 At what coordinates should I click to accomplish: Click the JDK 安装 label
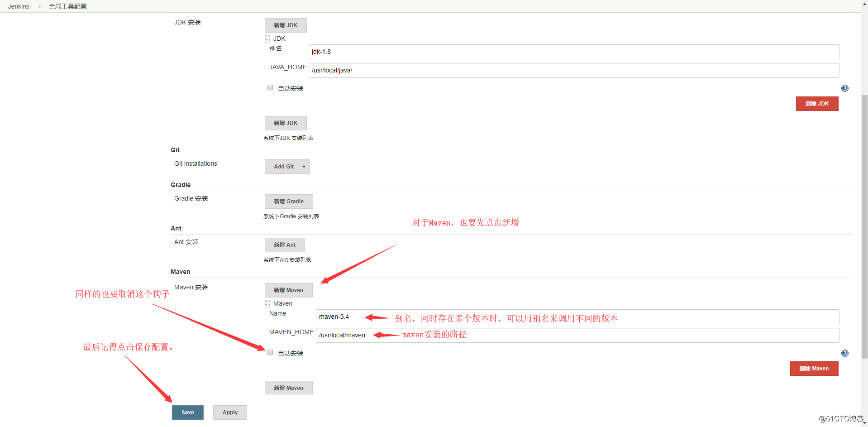coord(187,22)
